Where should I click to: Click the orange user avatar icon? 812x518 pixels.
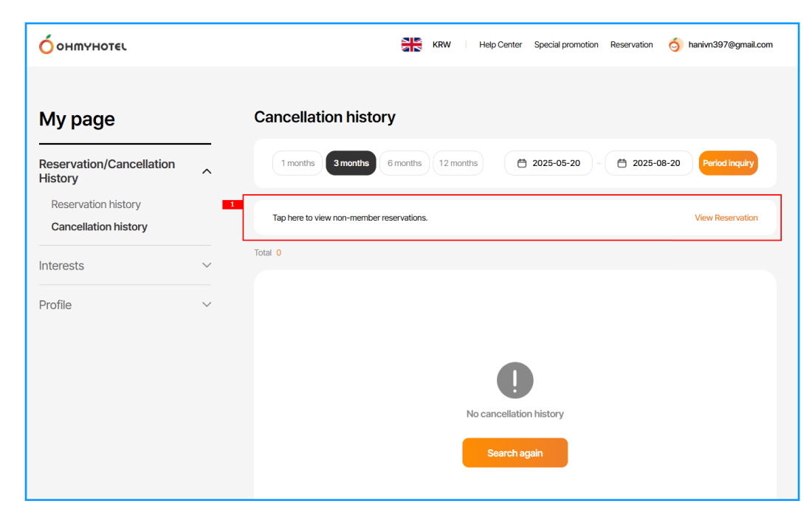(675, 45)
